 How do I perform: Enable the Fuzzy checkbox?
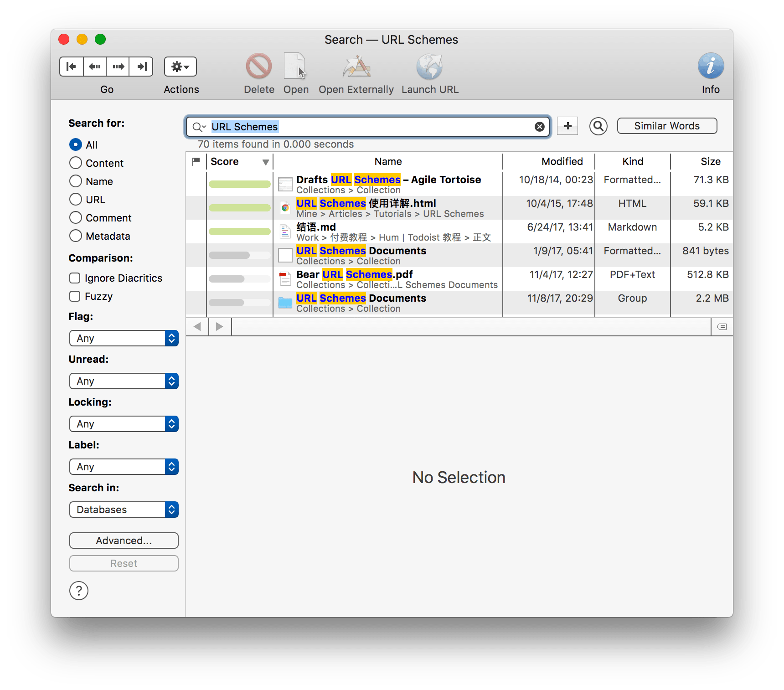(75, 296)
